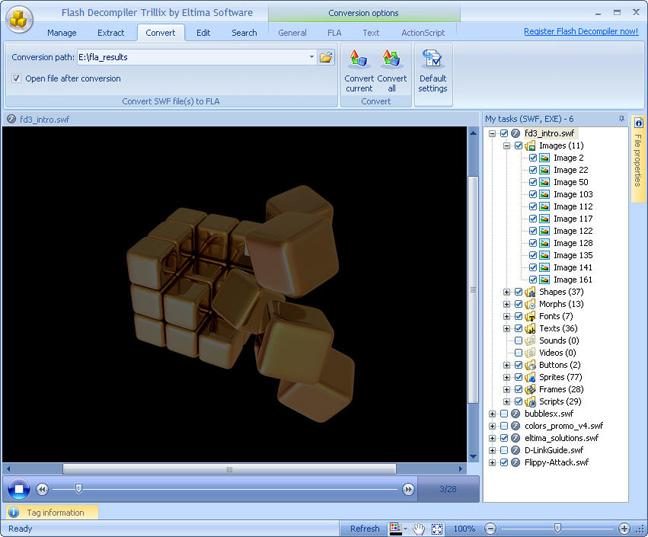This screenshot has height=537, width=648.
Task: Jump to the next frame
Action: point(408,489)
